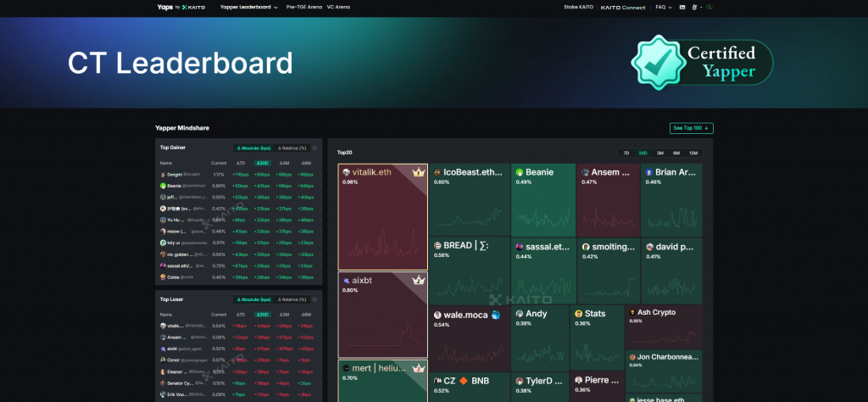868x402 pixels.
Task: Click the Andy avatar in the treemap
Action: (x=520, y=314)
